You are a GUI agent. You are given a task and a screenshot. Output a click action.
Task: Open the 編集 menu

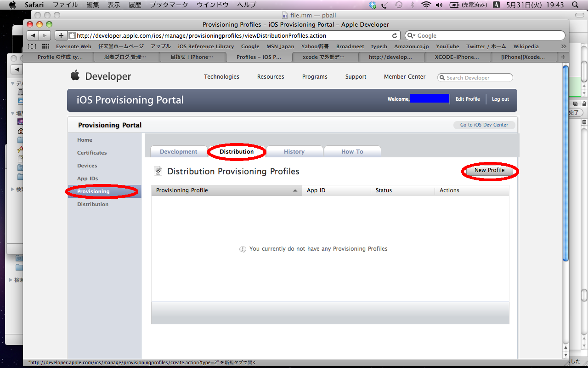93,5
